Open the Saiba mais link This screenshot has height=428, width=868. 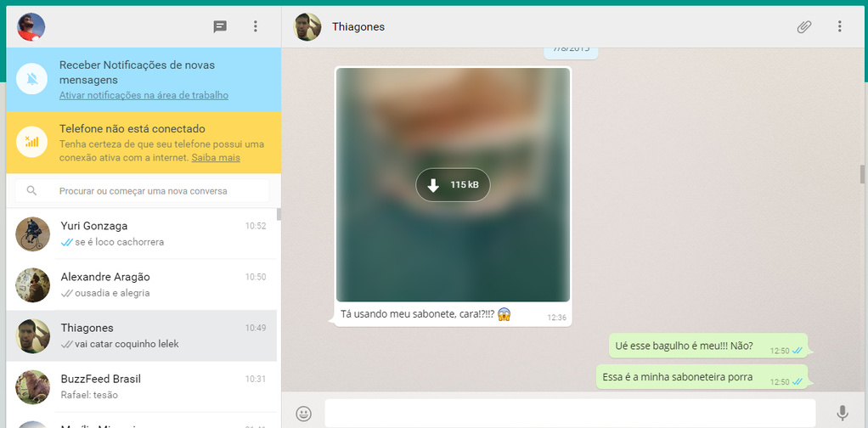(216, 158)
